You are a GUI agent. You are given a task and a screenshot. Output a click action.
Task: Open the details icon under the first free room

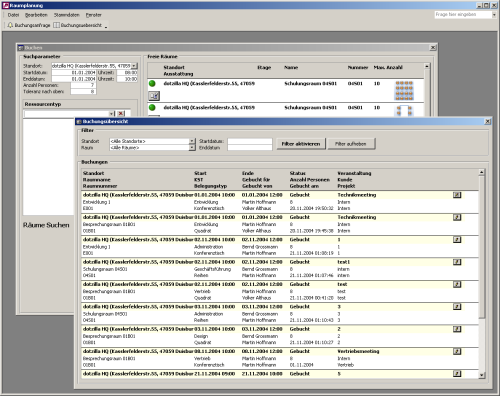point(154,96)
